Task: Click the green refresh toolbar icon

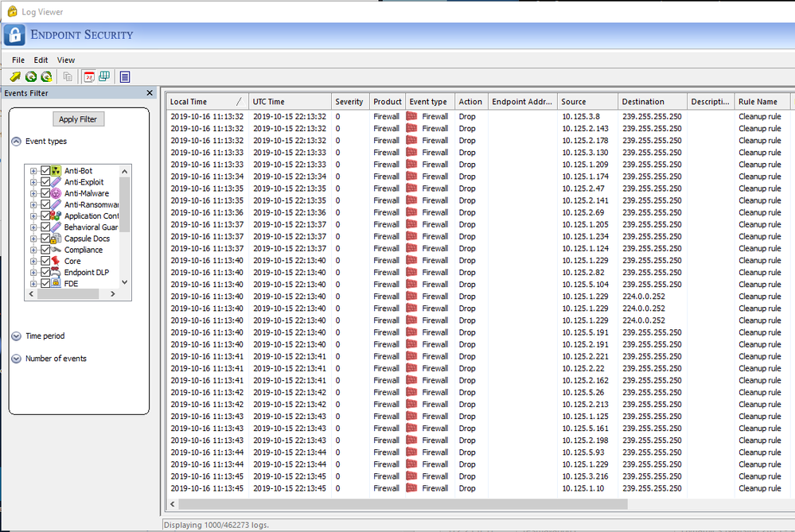Action: (x=31, y=76)
